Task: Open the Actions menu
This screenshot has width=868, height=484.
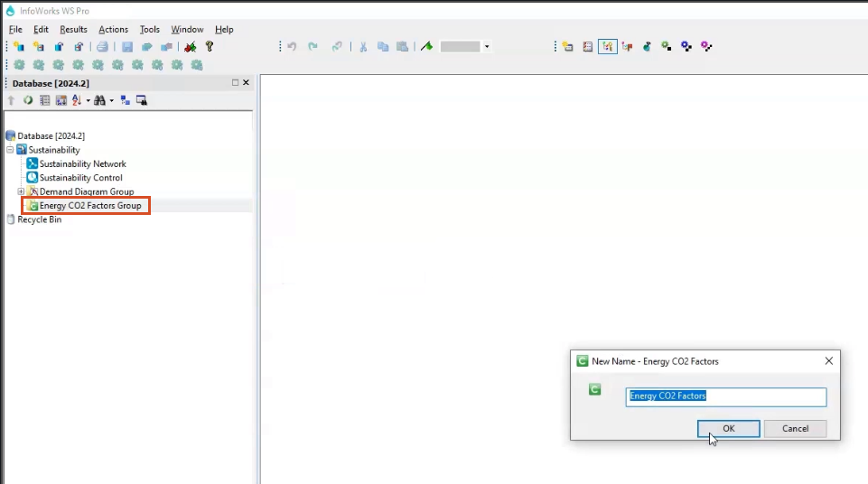Action: click(x=114, y=29)
